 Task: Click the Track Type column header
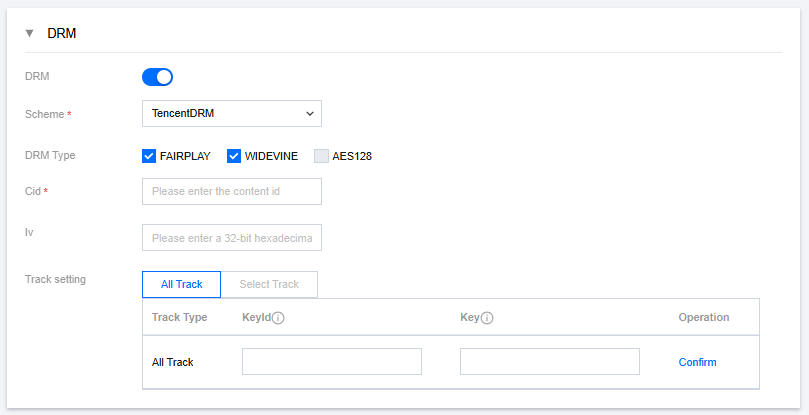click(179, 317)
